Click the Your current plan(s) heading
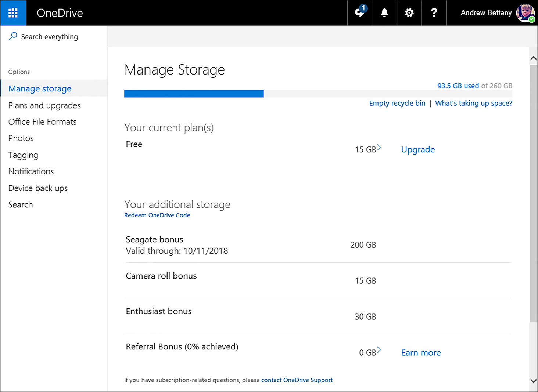Screen dimensions: 538x392 pyautogui.click(x=169, y=128)
